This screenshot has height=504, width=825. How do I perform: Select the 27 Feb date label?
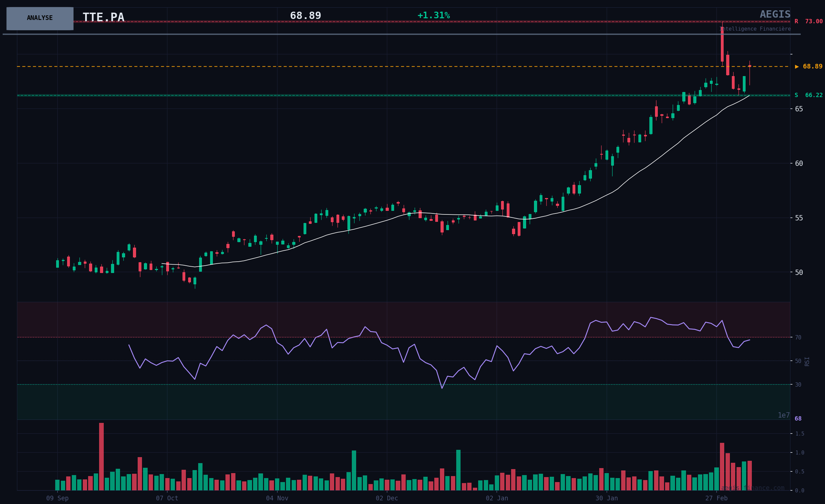coord(716,498)
